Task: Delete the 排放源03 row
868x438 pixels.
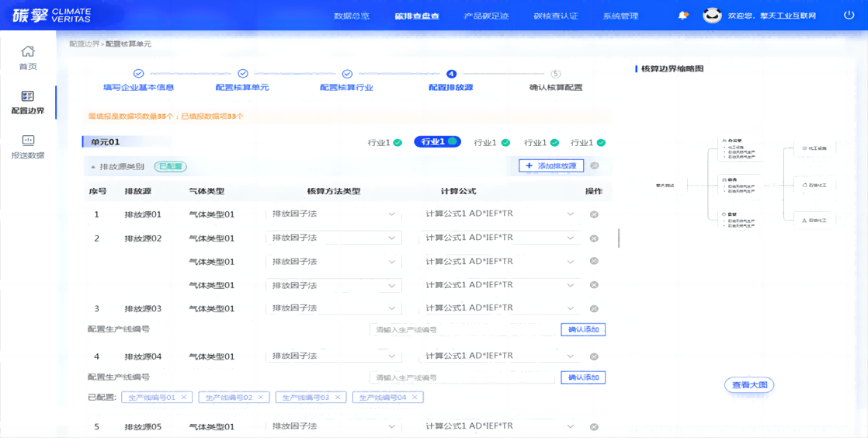Action: tap(594, 308)
